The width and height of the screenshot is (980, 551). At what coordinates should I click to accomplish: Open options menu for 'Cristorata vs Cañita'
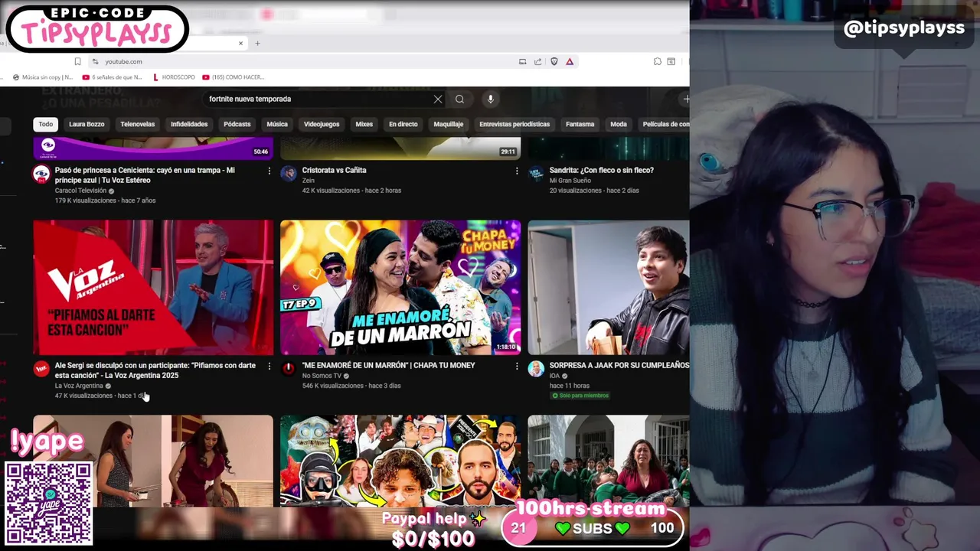(516, 171)
